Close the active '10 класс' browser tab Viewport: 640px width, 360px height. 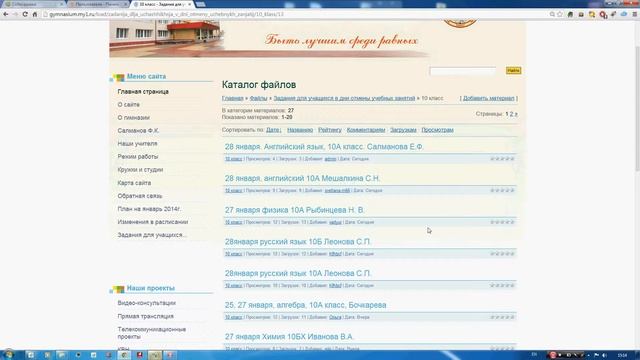point(189,4)
